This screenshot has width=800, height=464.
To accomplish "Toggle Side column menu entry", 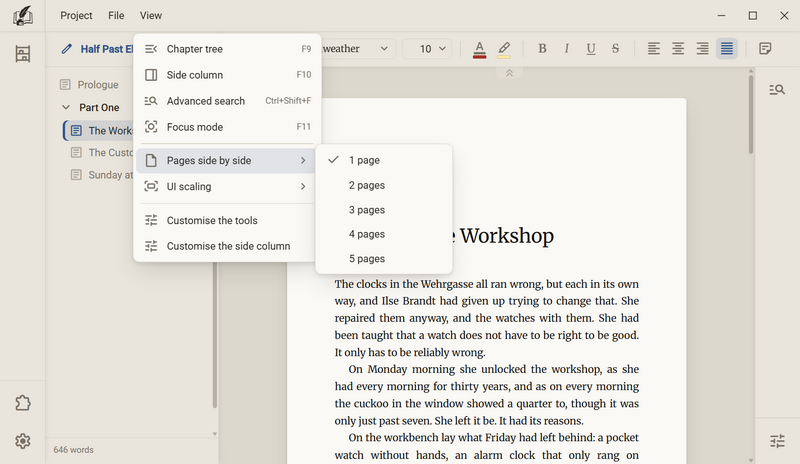I will (x=228, y=75).
